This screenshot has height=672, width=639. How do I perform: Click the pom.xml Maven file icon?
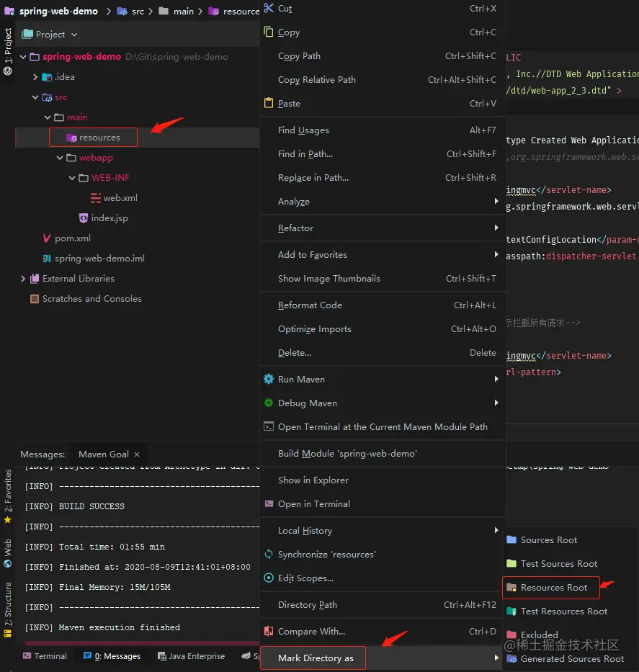[47, 238]
